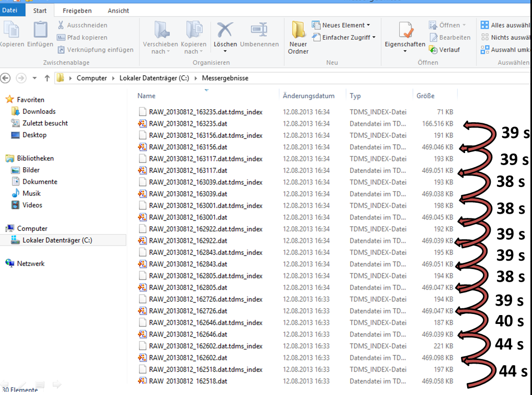Click the Forward navigation arrow

21,78
